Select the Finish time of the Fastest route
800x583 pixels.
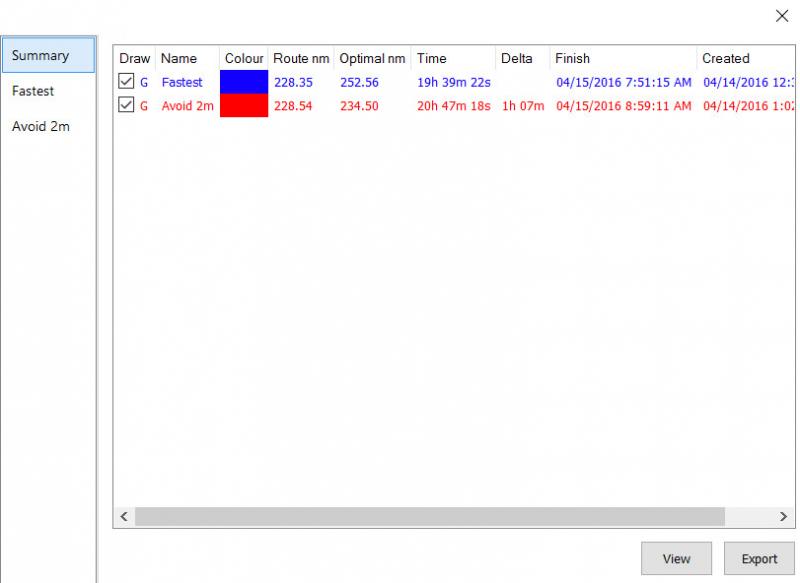point(608,82)
